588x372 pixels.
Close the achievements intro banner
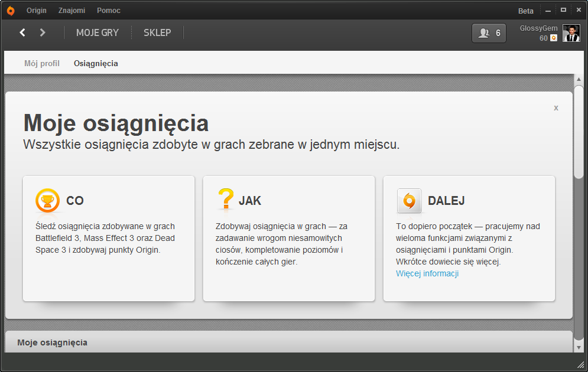click(x=556, y=107)
